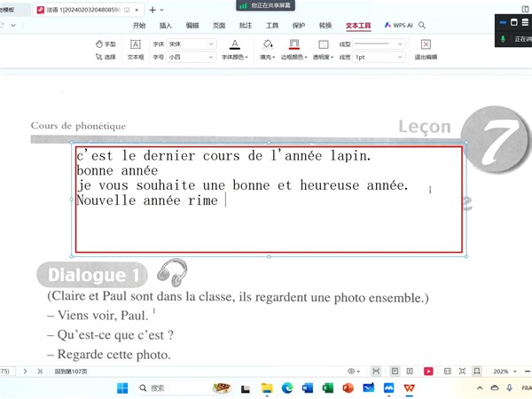Open the 插入 tab

(x=166, y=26)
